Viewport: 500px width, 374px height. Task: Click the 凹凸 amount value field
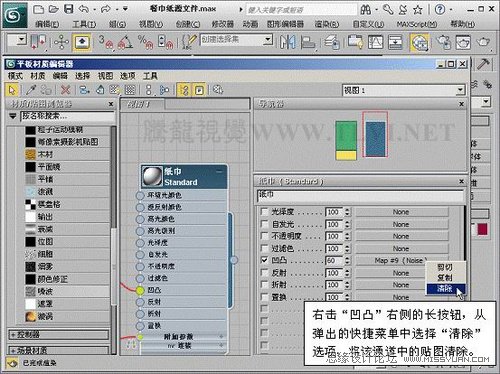click(334, 260)
